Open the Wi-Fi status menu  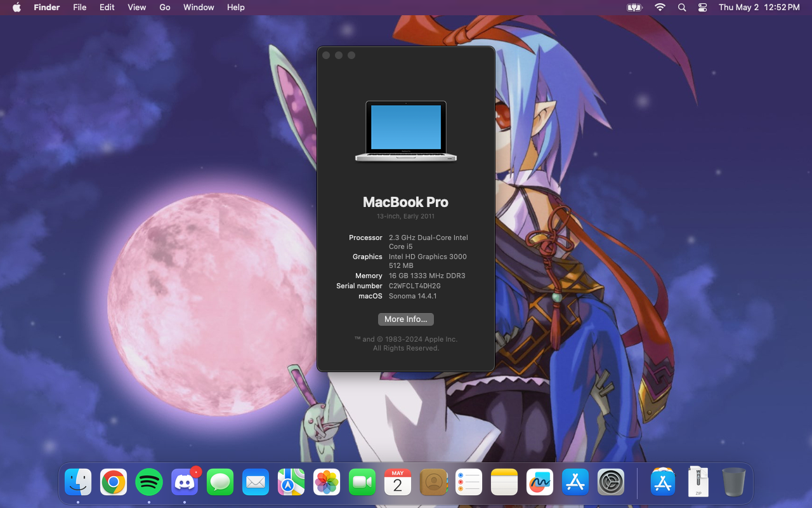tap(660, 8)
